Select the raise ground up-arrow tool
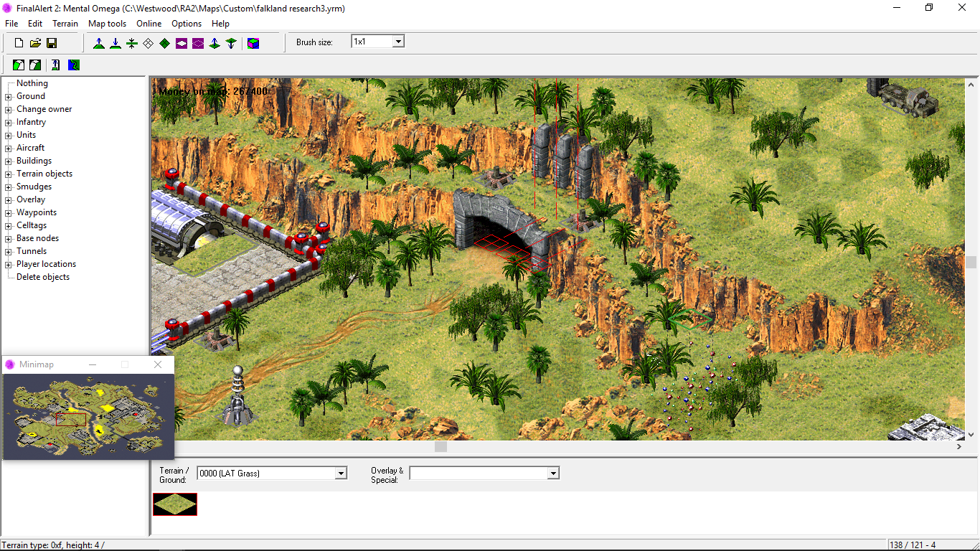 pos(99,43)
